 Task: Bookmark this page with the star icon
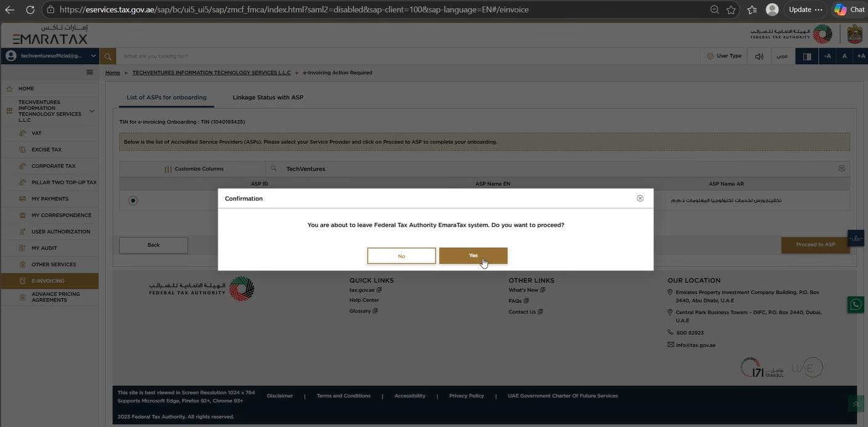[x=731, y=10]
